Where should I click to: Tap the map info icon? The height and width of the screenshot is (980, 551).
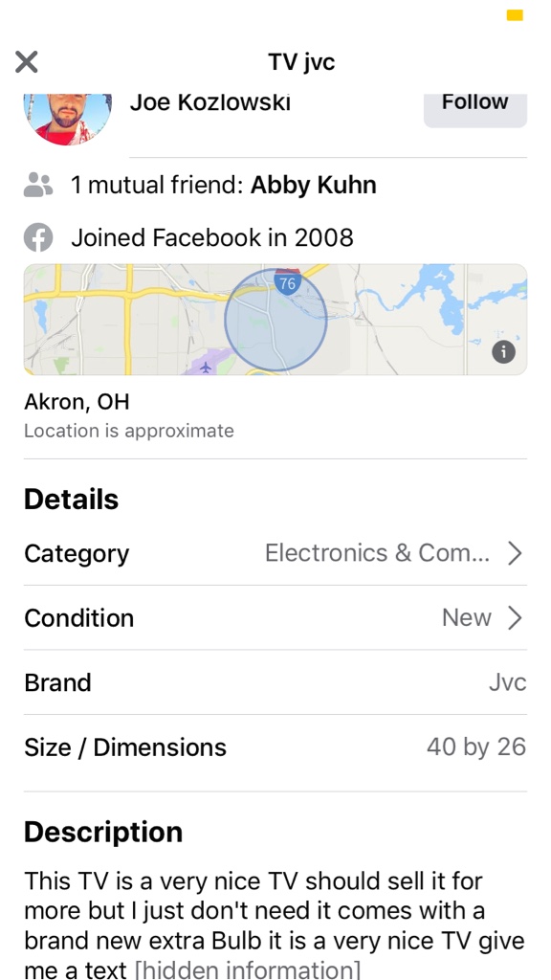tap(503, 352)
